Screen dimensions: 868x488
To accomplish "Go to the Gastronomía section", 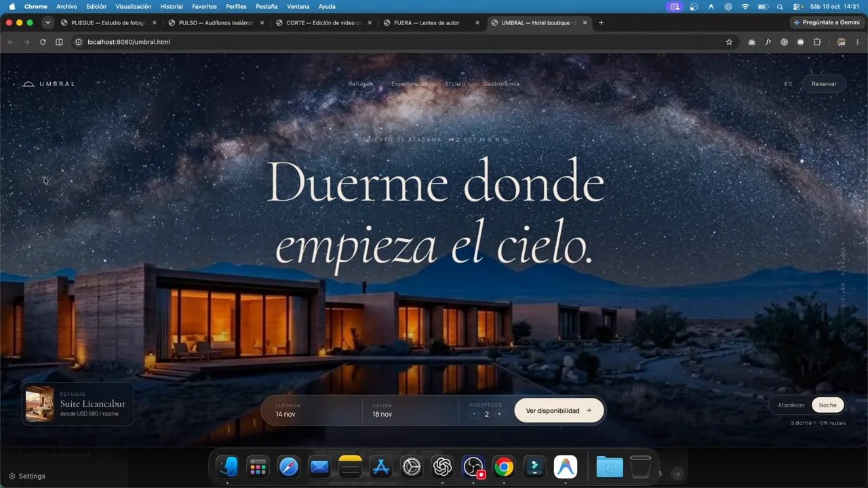I will pyautogui.click(x=501, y=84).
